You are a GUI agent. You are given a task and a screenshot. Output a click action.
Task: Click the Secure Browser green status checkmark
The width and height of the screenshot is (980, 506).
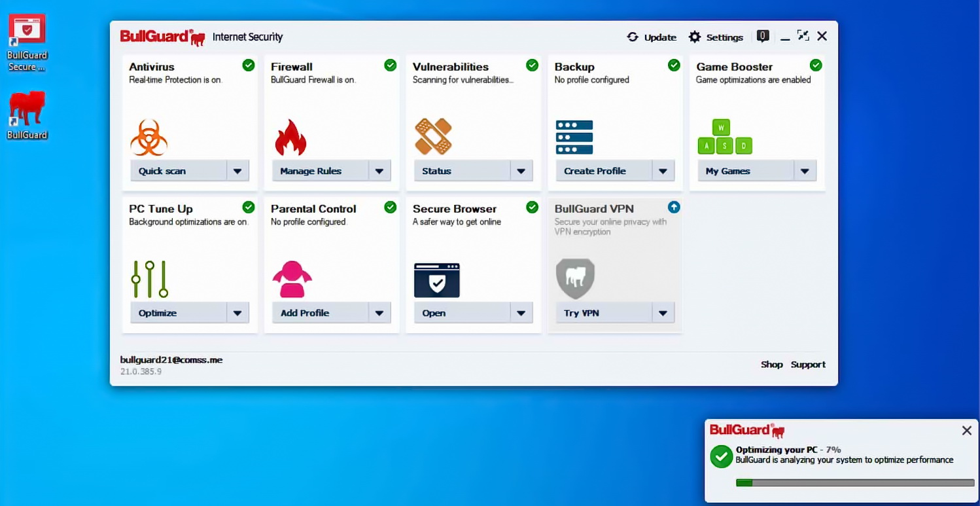pyautogui.click(x=533, y=207)
